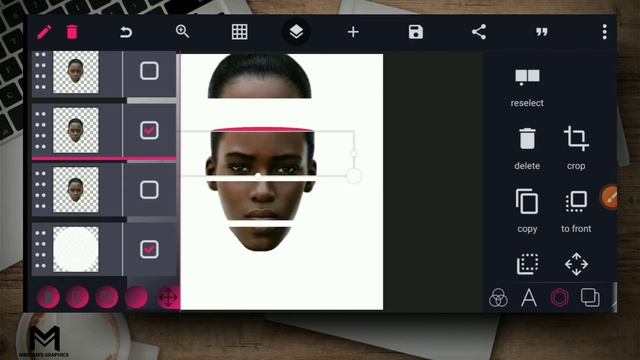Crop the selected image
Viewport: 640px width, 360px height.
pos(576,149)
